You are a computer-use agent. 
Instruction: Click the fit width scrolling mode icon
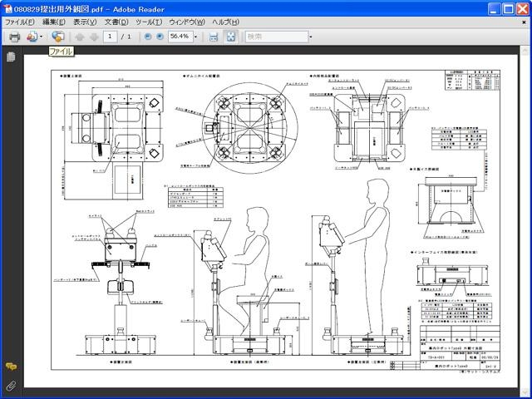point(214,37)
